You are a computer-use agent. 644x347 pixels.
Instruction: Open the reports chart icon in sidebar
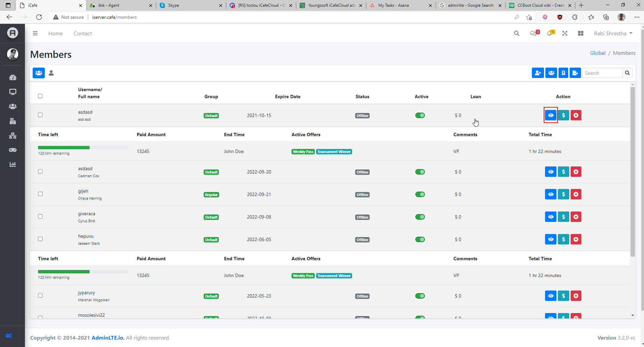[x=12, y=164]
